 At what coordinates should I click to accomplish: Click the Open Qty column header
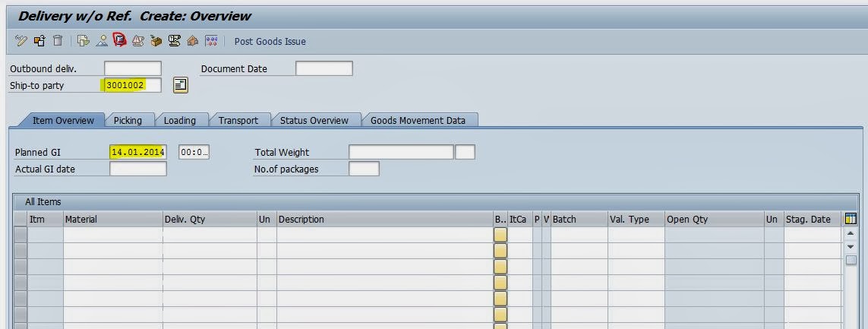coord(715,220)
